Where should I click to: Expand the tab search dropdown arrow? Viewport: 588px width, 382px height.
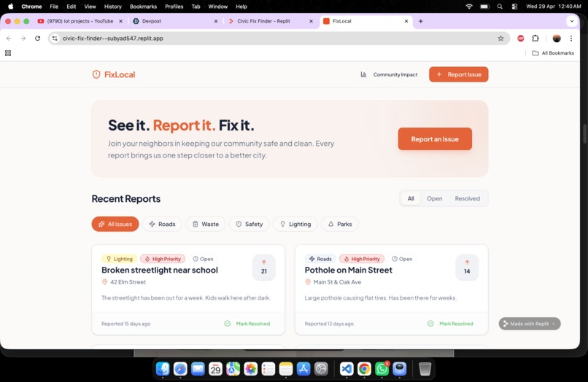tap(571, 21)
